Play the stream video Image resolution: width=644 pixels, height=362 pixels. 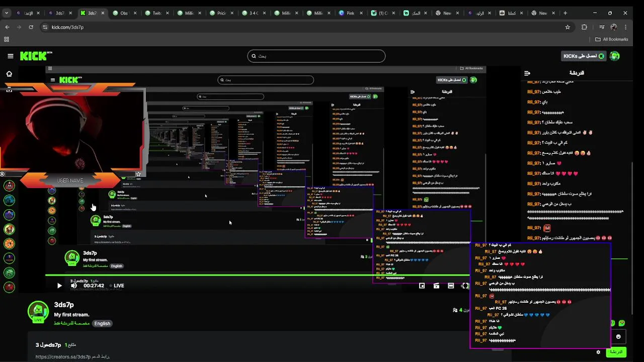[x=59, y=286]
